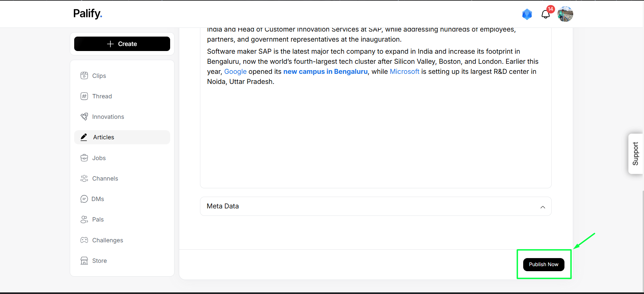Click the Meta Data section header

pyautogui.click(x=376, y=206)
